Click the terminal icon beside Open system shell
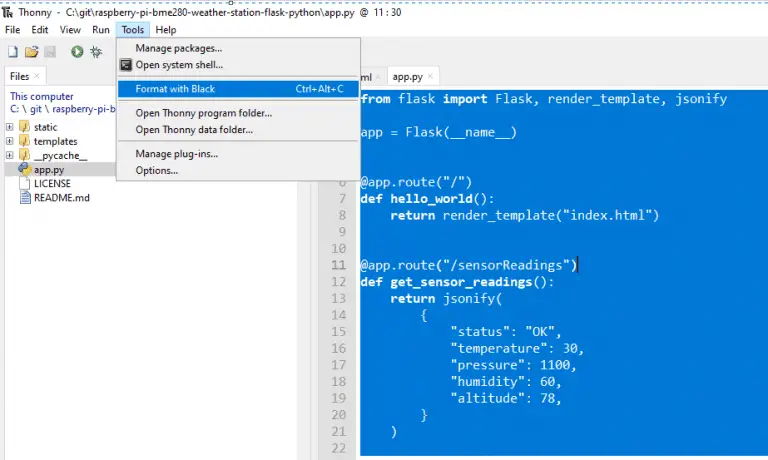Screen dimensions: 768x460 coord(126,65)
